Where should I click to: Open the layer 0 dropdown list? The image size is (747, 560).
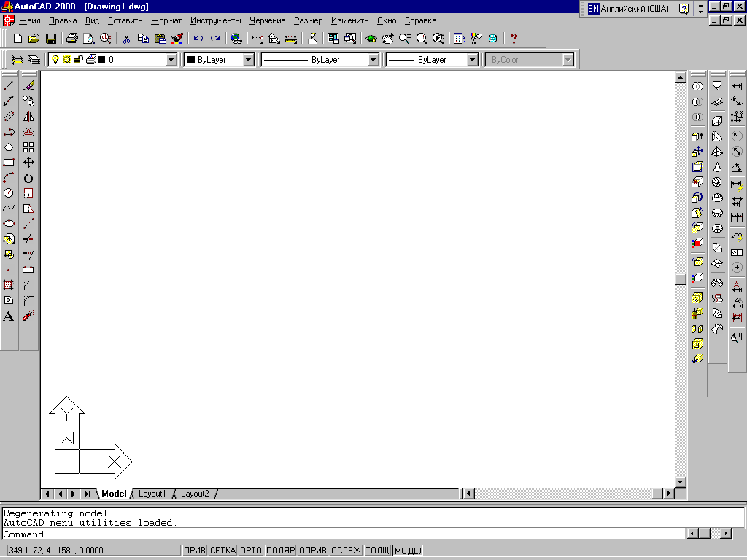coord(171,60)
